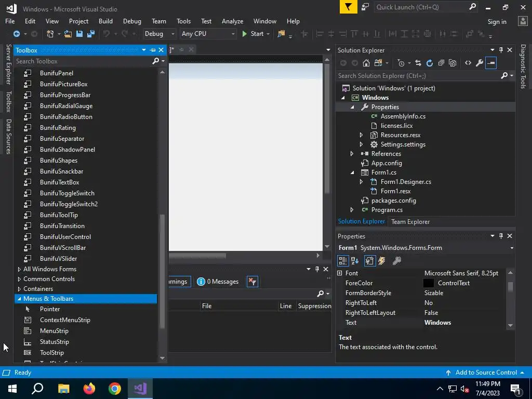Click the Property Pages wrench icon

click(396, 261)
